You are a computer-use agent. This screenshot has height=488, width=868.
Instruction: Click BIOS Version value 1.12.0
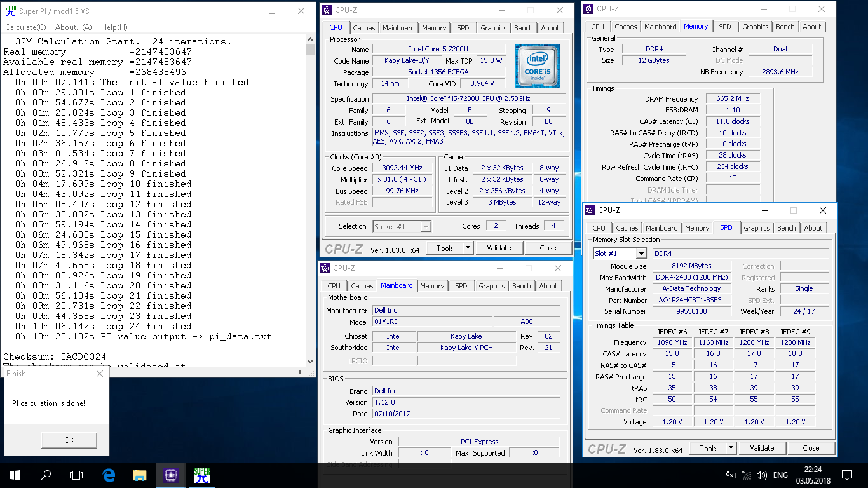(x=465, y=402)
